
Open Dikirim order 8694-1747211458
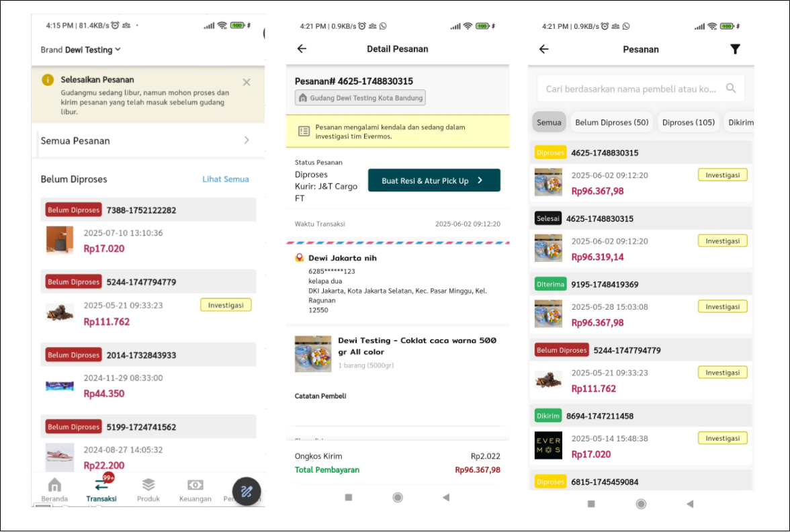(641, 435)
